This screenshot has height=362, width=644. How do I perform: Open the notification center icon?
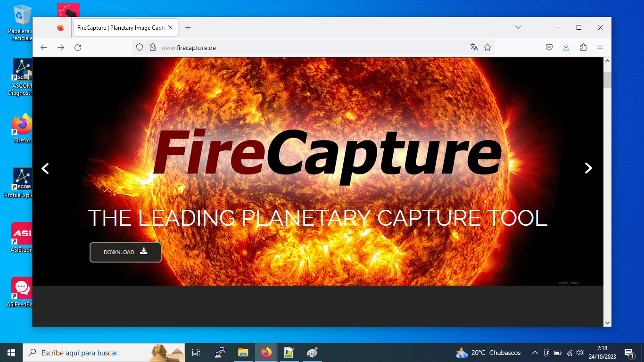(x=628, y=353)
